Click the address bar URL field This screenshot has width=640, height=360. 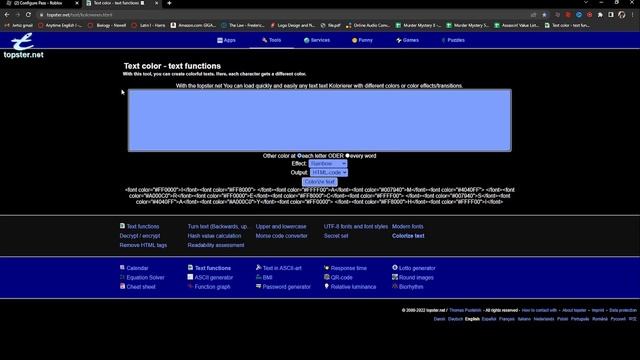point(282,15)
